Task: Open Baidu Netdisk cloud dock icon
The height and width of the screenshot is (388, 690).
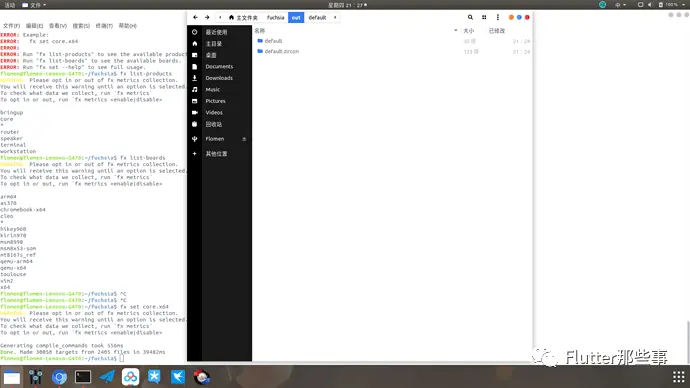Action: [x=131, y=377]
